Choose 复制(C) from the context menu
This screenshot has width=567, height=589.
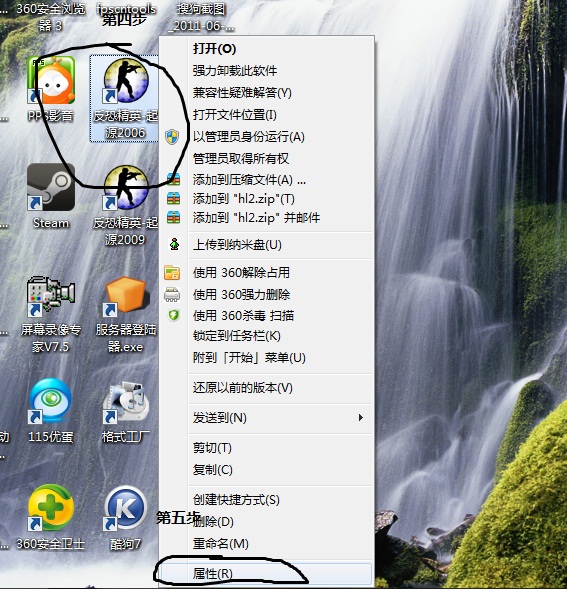pos(213,470)
